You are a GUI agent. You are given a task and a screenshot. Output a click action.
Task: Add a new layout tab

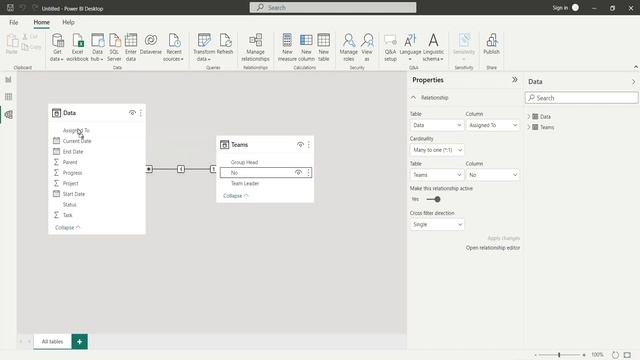pos(80,342)
